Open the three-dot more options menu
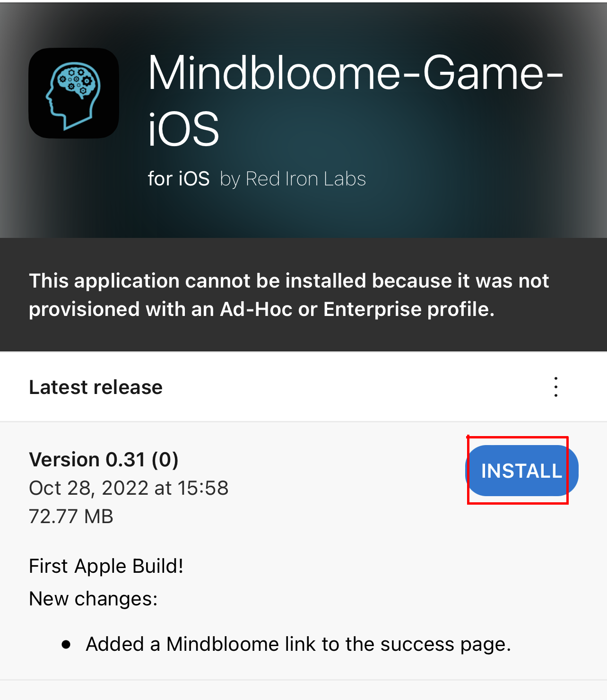Image resolution: width=607 pixels, height=700 pixels. (x=556, y=387)
